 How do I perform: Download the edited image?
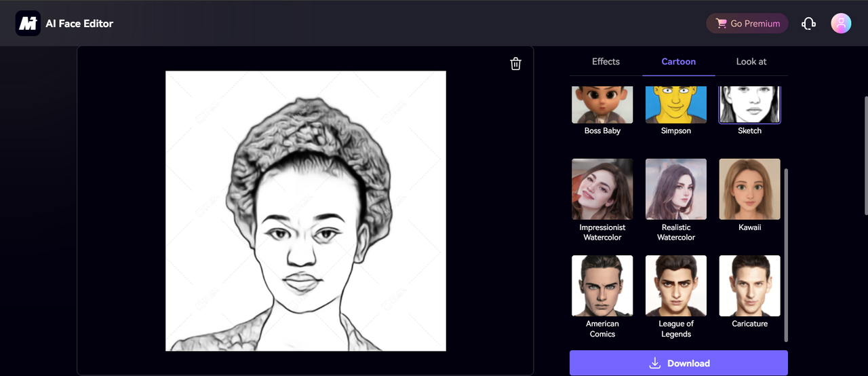tap(679, 363)
